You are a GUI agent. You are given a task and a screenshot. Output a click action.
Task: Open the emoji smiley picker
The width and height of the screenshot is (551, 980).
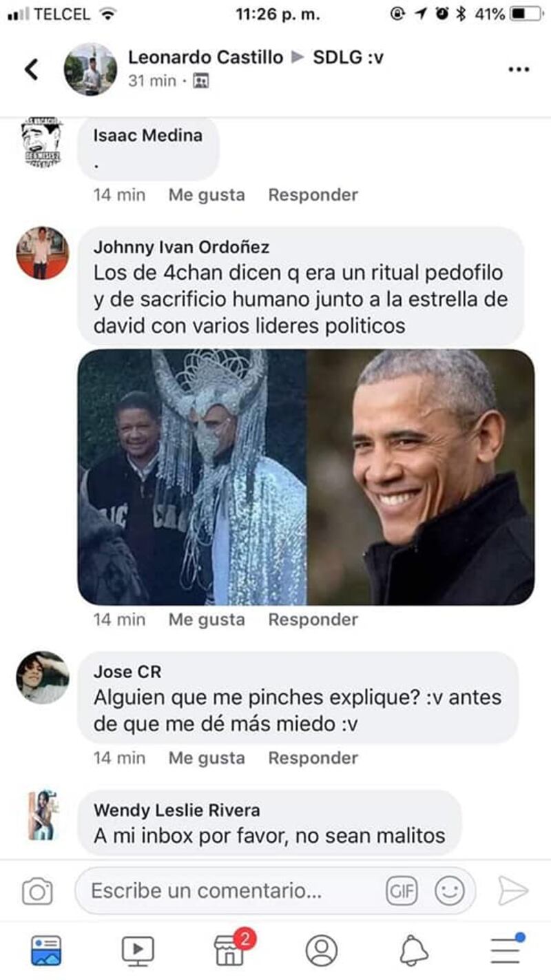pyautogui.click(x=449, y=891)
